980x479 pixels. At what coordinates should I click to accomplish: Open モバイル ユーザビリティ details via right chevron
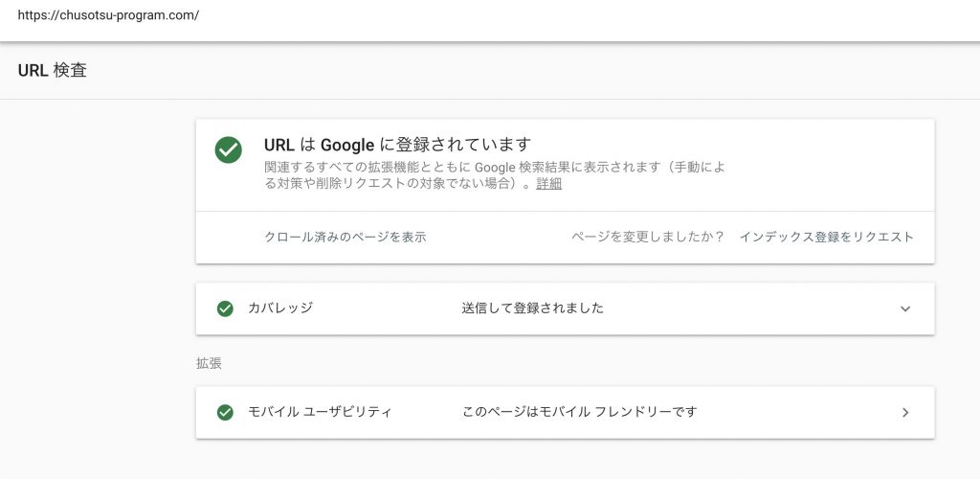coord(905,413)
